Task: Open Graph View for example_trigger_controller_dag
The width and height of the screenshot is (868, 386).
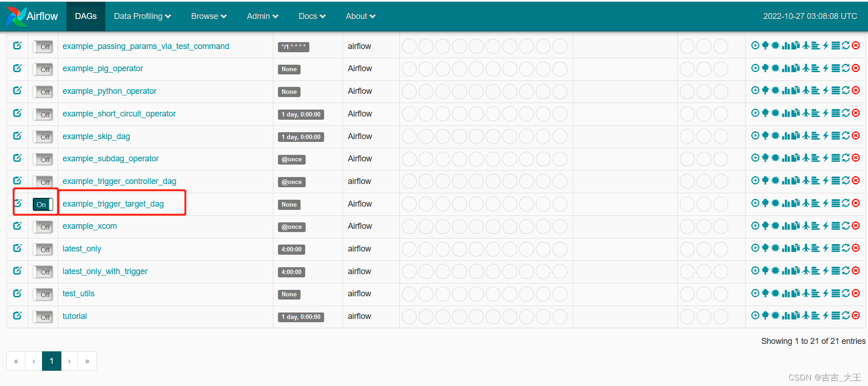Action: pos(775,180)
